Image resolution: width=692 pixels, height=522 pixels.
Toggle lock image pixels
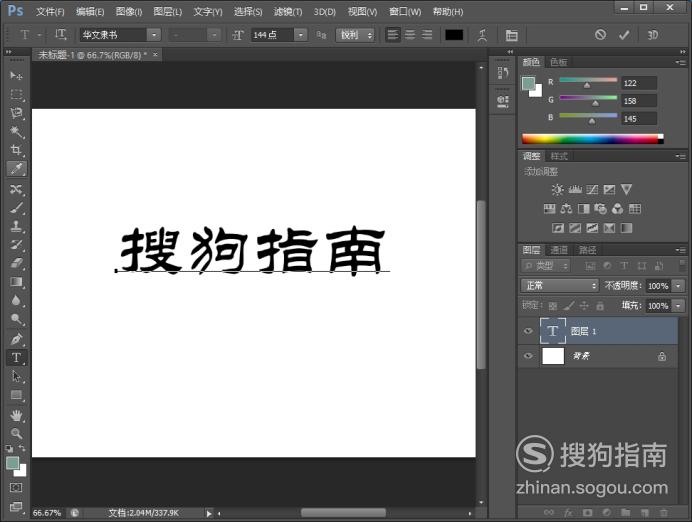coord(569,306)
